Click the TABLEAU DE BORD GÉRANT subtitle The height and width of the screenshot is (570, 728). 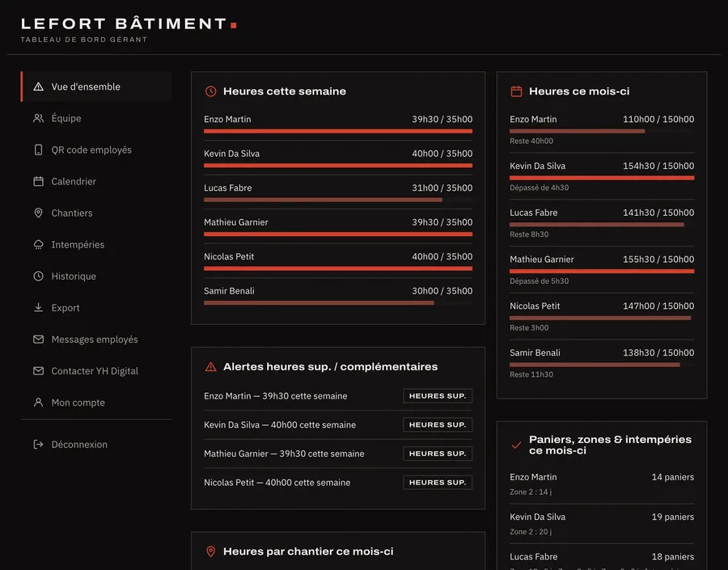(84, 40)
